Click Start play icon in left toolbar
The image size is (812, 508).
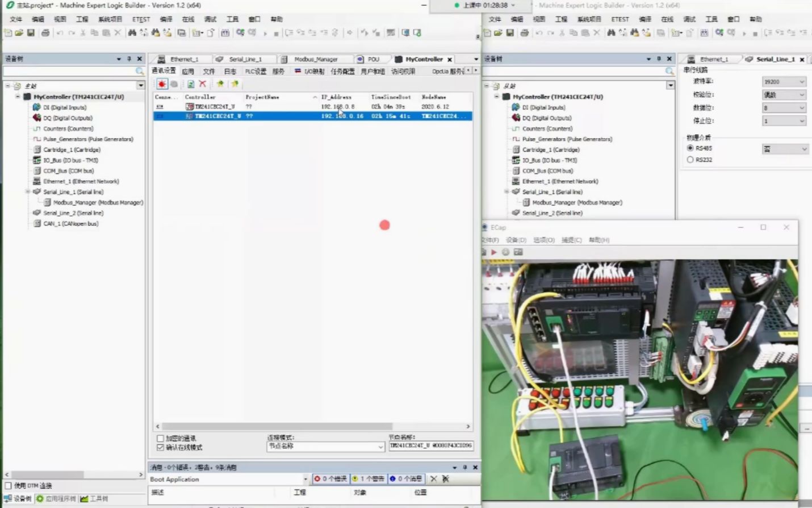tap(265, 34)
